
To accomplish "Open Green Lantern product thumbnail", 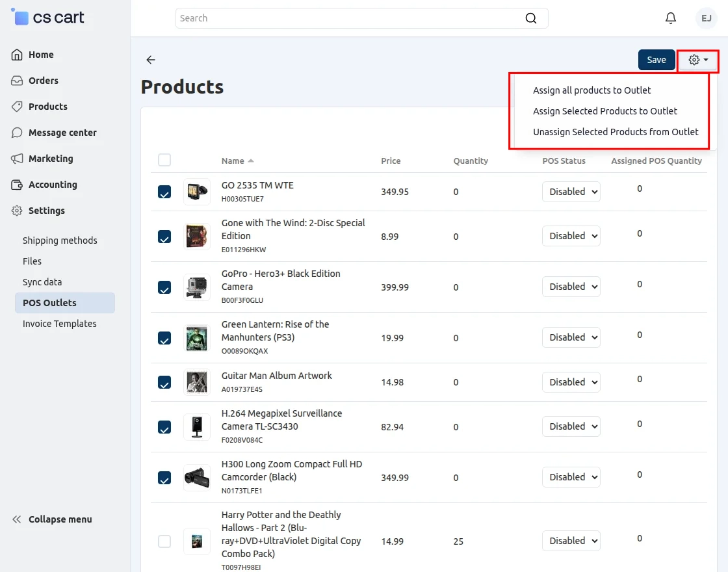I will point(197,338).
